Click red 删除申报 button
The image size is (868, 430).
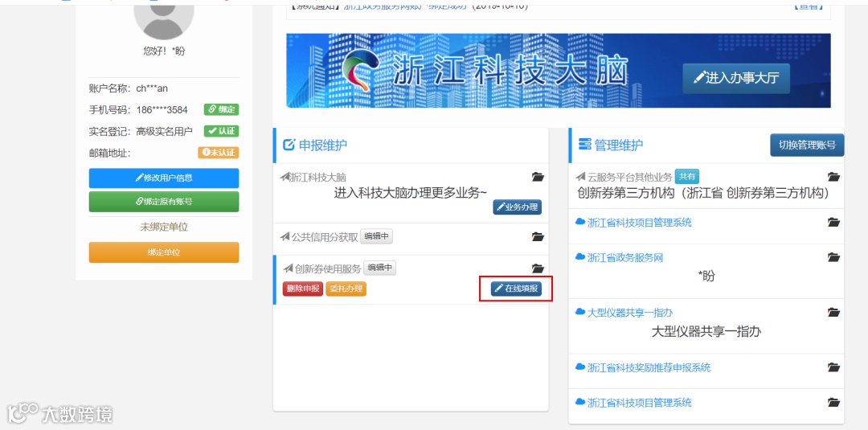303,289
